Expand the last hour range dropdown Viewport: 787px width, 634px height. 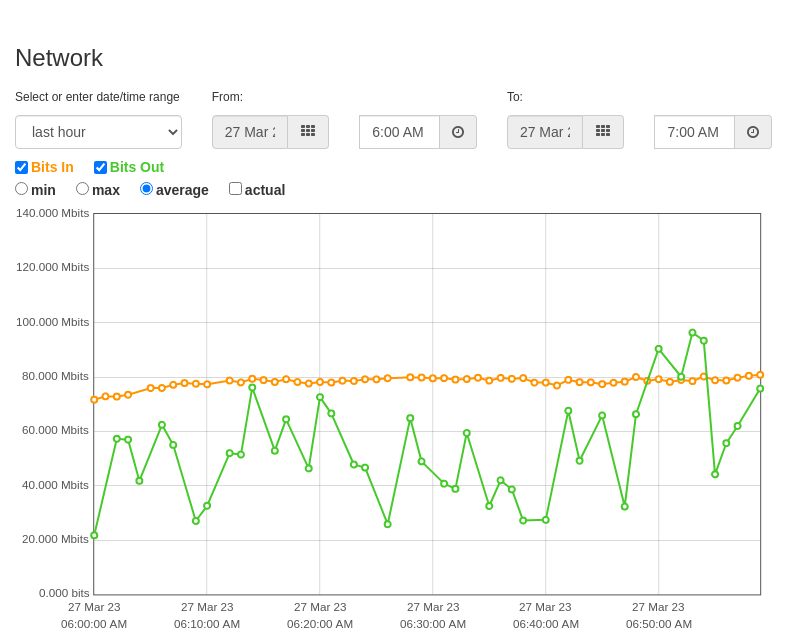click(x=98, y=132)
